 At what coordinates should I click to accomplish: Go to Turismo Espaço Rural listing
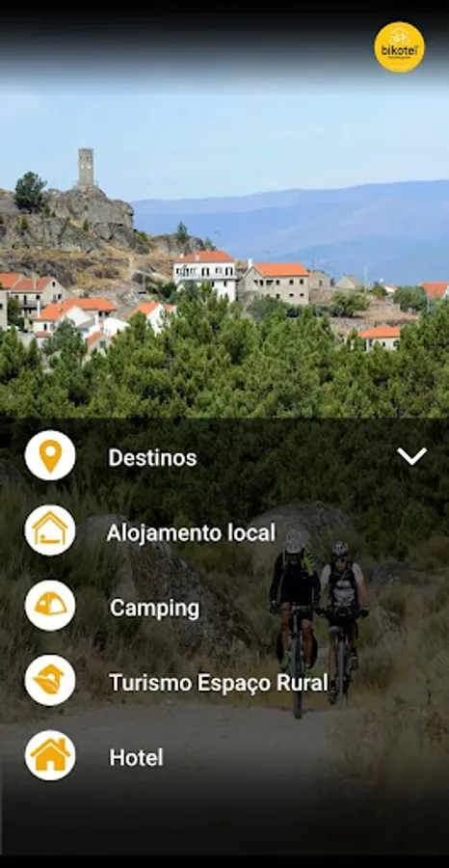(219, 683)
